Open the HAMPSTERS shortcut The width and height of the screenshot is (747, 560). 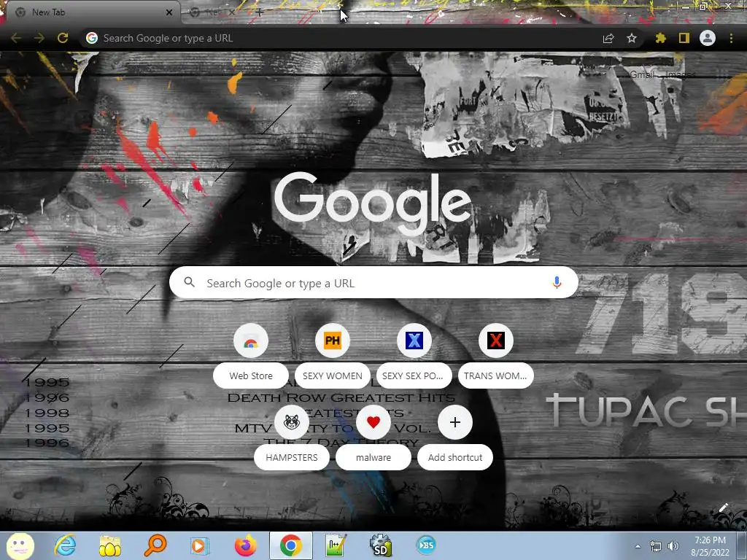point(292,437)
